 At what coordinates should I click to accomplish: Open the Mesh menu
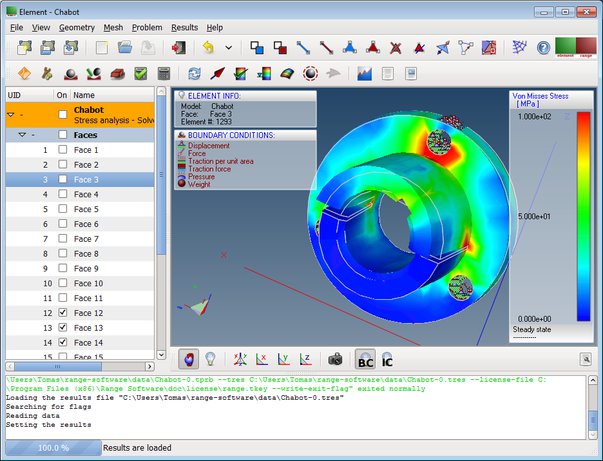[x=113, y=28]
